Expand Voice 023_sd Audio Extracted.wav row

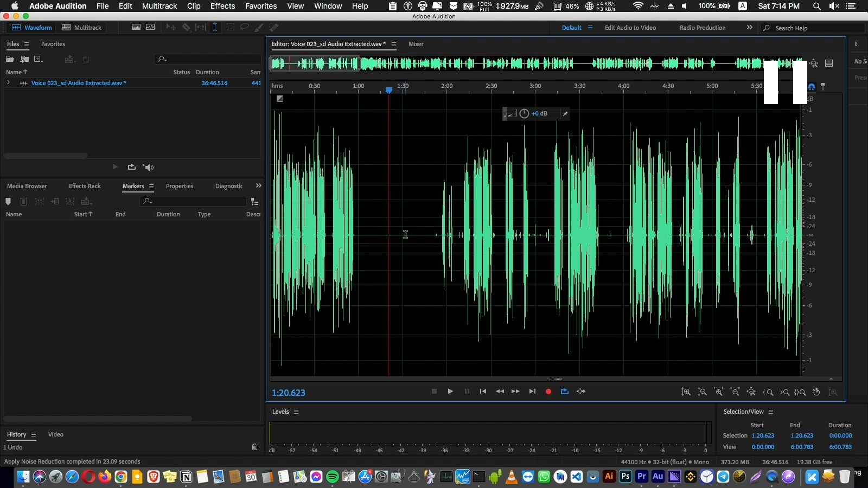(8, 83)
